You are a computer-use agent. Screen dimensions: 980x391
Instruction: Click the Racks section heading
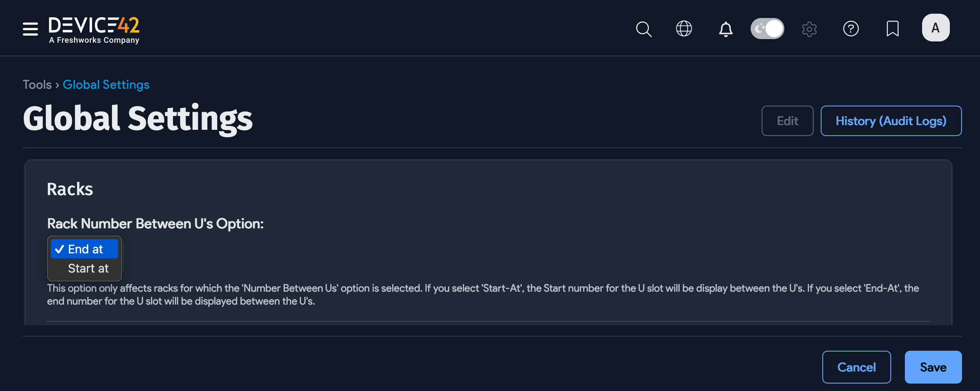(70, 189)
